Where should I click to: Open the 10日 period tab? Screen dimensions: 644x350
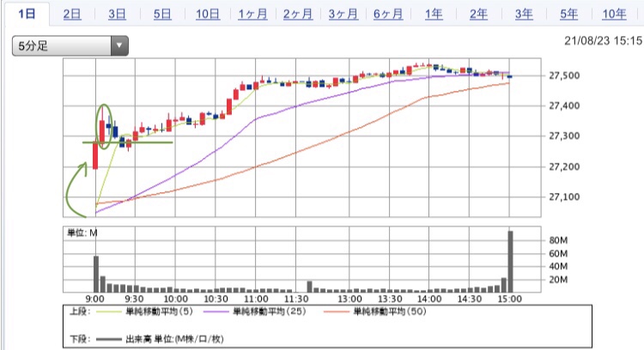[x=208, y=14]
